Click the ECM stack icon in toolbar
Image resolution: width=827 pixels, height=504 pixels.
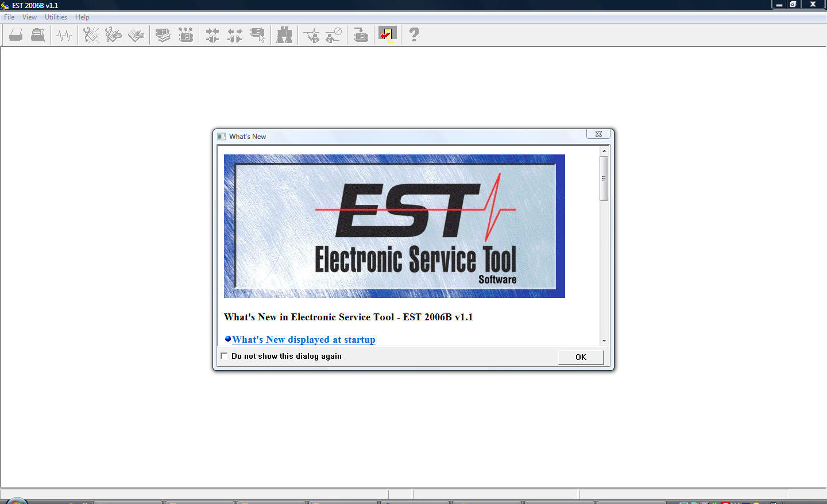163,35
